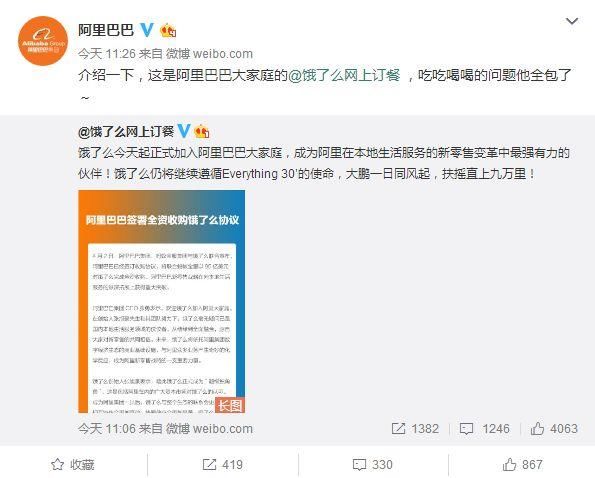Click the crown member badge next to 阿里巴巴
Screen dimensions: 595x478
pos(168,30)
